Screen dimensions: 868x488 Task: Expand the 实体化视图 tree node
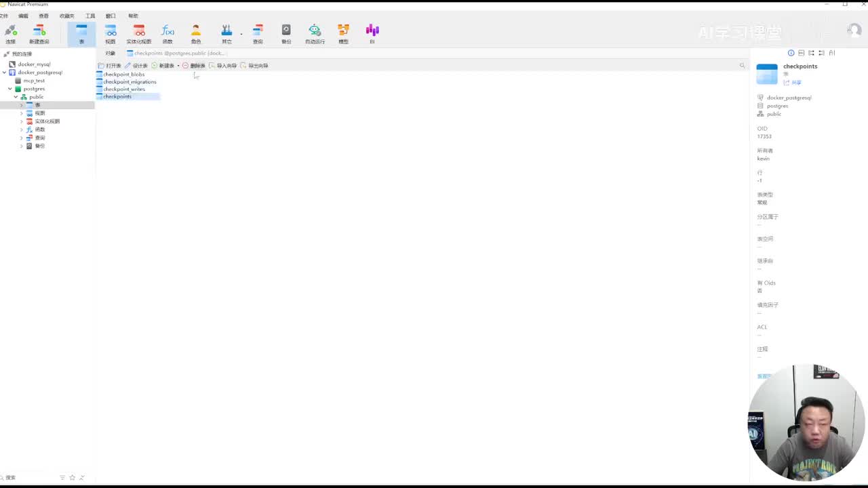(x=21, y=121)
